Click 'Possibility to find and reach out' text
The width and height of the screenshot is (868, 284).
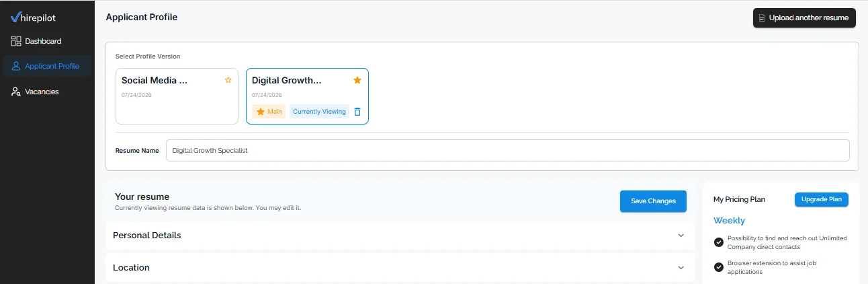click(787, 242)
